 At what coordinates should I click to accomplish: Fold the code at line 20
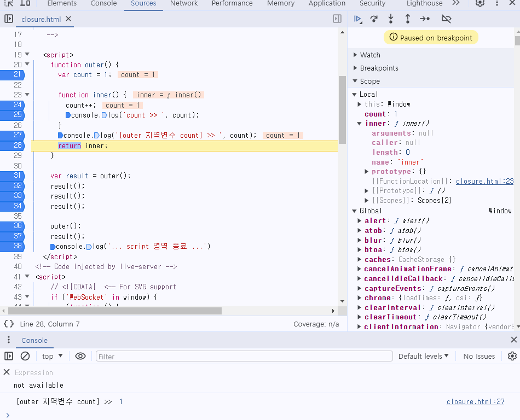tap(27, 65)
